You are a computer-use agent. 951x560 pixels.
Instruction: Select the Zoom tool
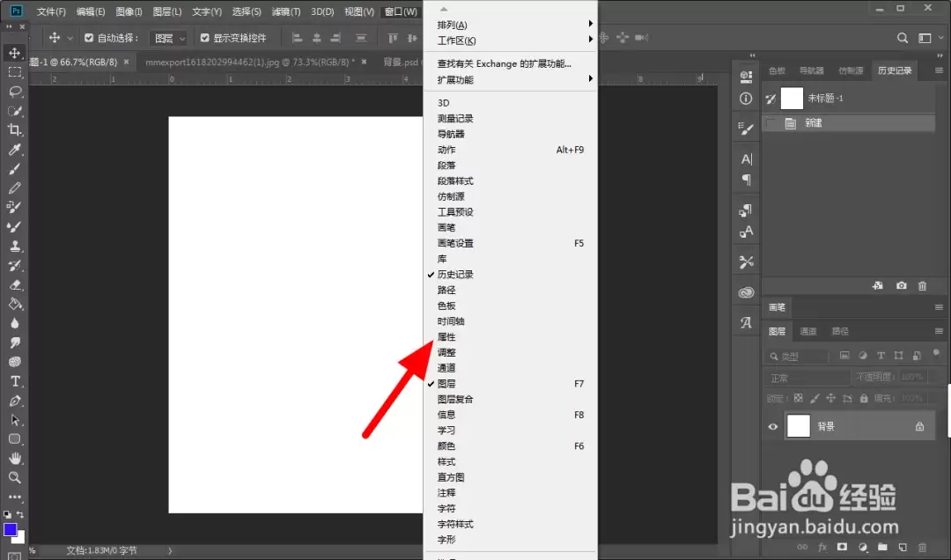pyautogui.click(x=15, y=477)
